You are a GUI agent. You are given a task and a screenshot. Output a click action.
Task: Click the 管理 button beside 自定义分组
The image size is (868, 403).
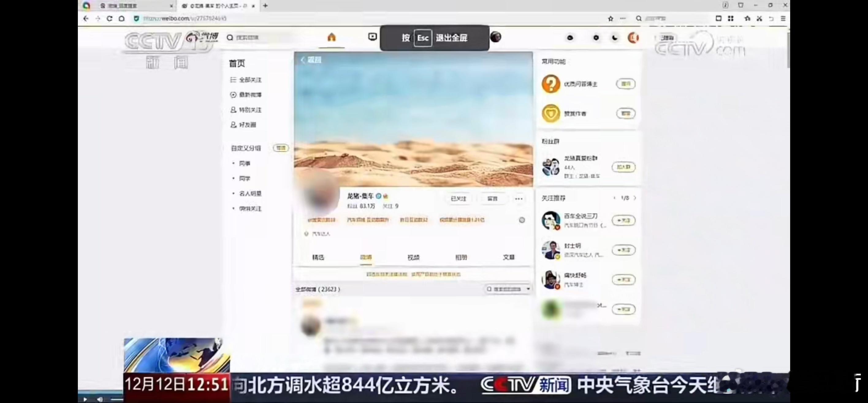click(281, 148)
